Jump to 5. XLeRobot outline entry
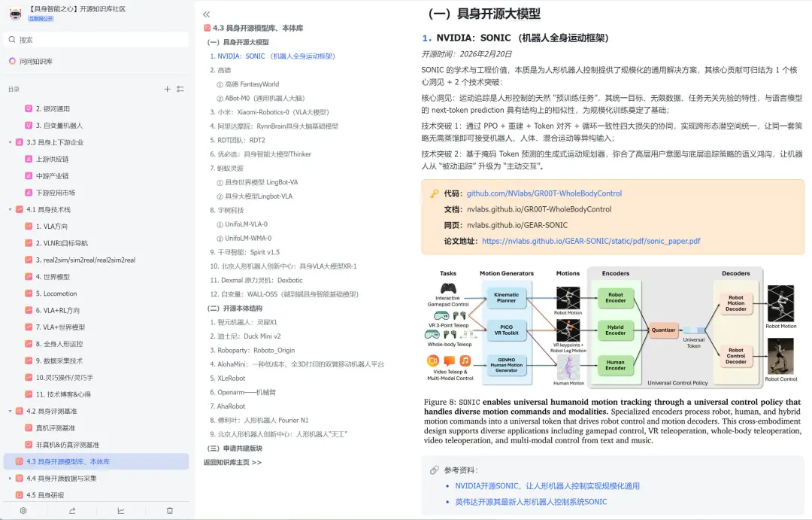Screen dimensions: 812x520 (227, 378)
